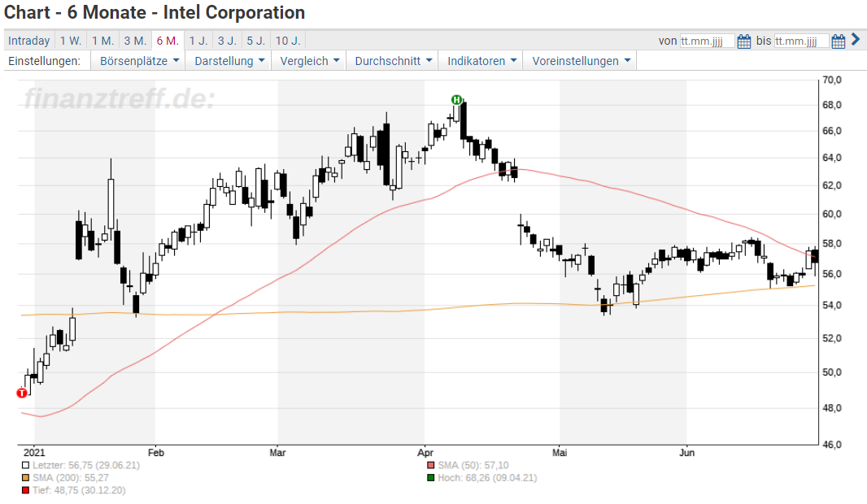Click legend text 'SMA (200): 55,27'
The image size is (867, 504).
pos(71,478)
